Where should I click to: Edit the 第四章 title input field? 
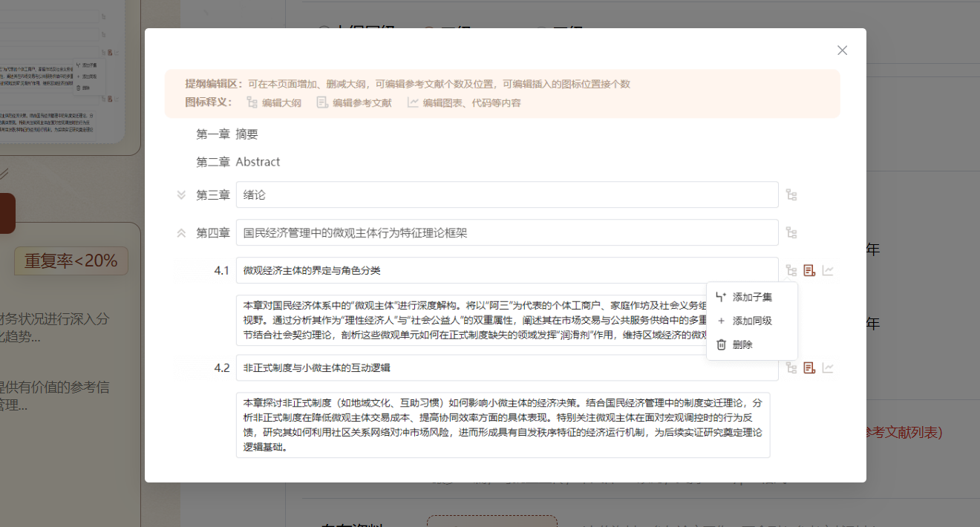tap(507, 232)
